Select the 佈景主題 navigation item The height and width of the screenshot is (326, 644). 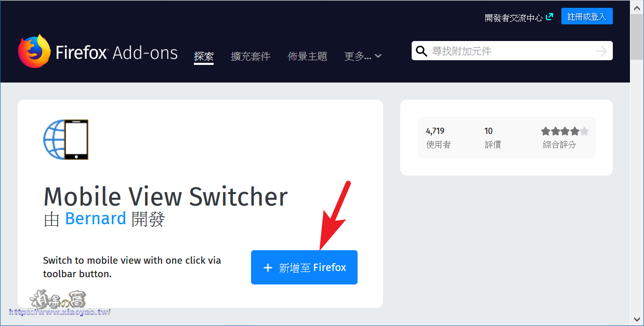[307, 56]
